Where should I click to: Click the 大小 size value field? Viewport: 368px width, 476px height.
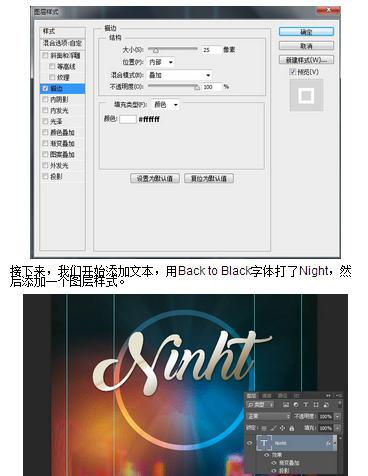[x=212, y=50]
